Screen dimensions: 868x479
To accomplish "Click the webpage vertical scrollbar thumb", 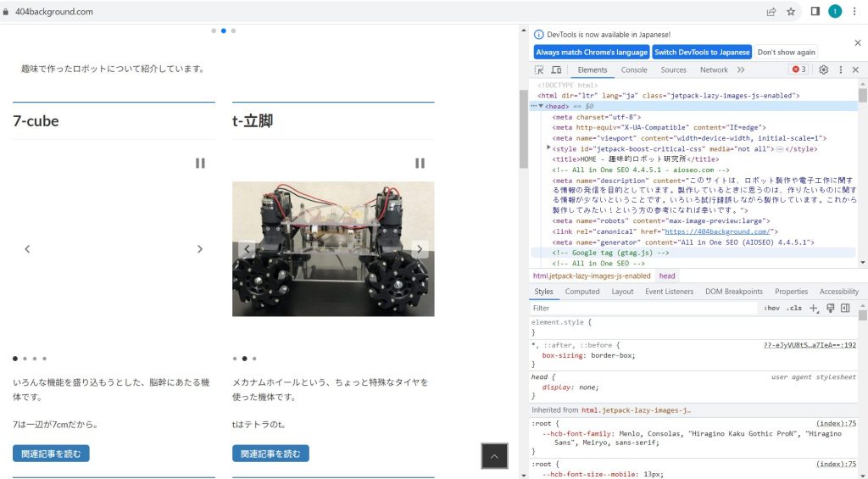I will coord(523,129).
